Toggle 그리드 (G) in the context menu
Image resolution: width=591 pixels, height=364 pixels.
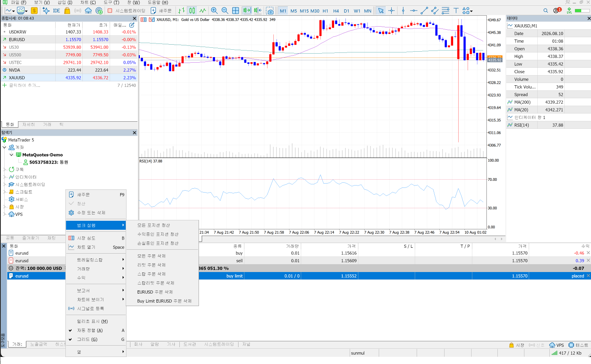[x=96, y=339]
